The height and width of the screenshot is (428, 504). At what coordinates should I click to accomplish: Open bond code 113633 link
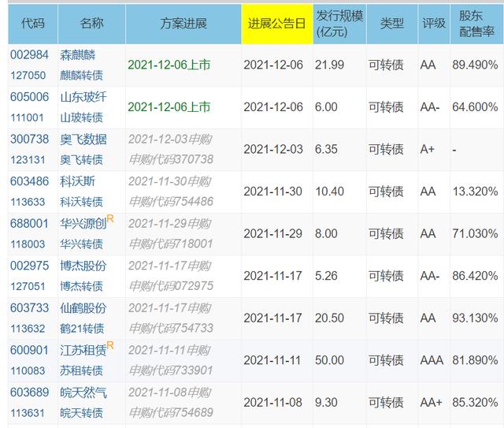point(28,202)
